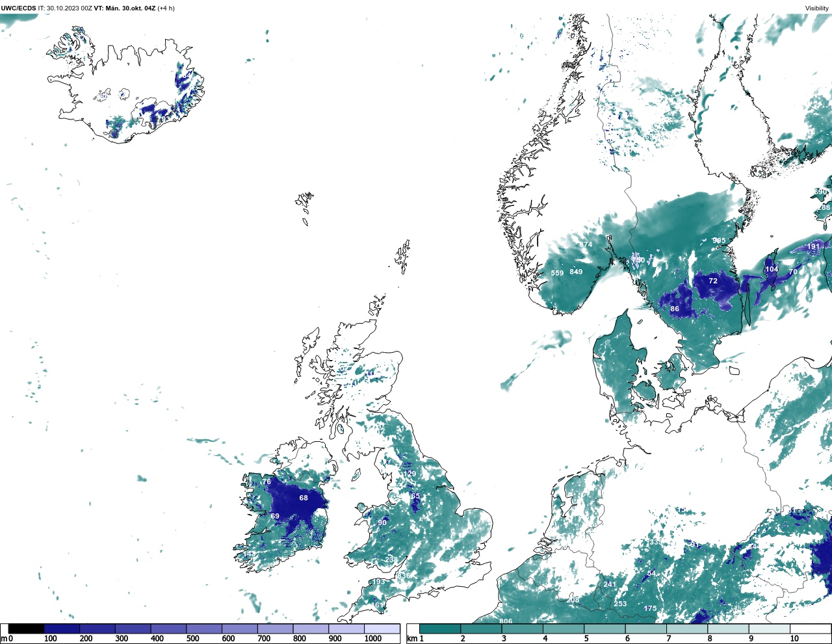This screenshot has height=644, width=832.
Task: Click the '253' value over Germany
Action: point(620,604)
